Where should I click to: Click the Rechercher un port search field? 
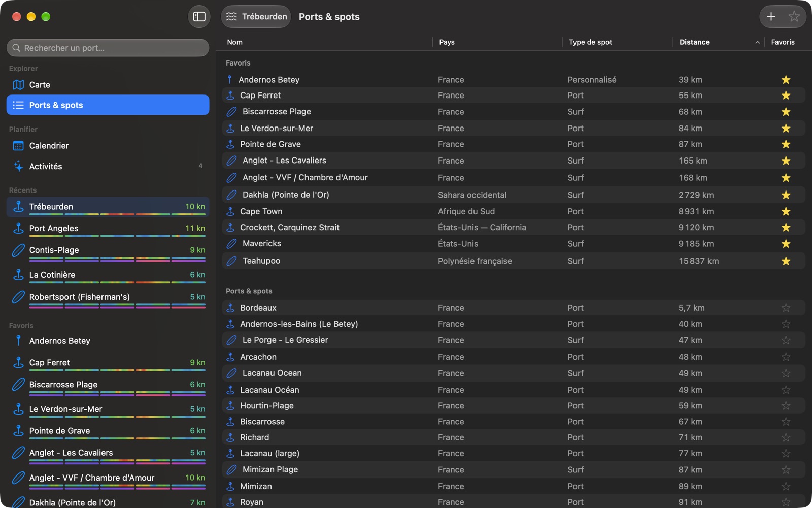coord(108,48)
